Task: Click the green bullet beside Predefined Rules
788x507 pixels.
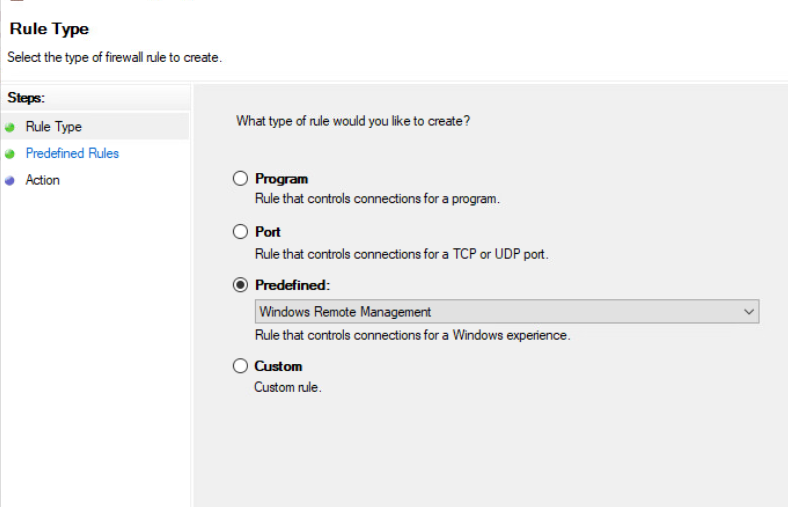Action: [x=10, y=154]
